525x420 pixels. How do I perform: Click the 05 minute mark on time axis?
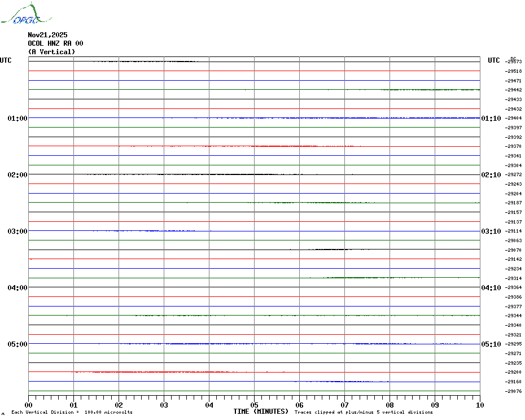click(254, 405)
